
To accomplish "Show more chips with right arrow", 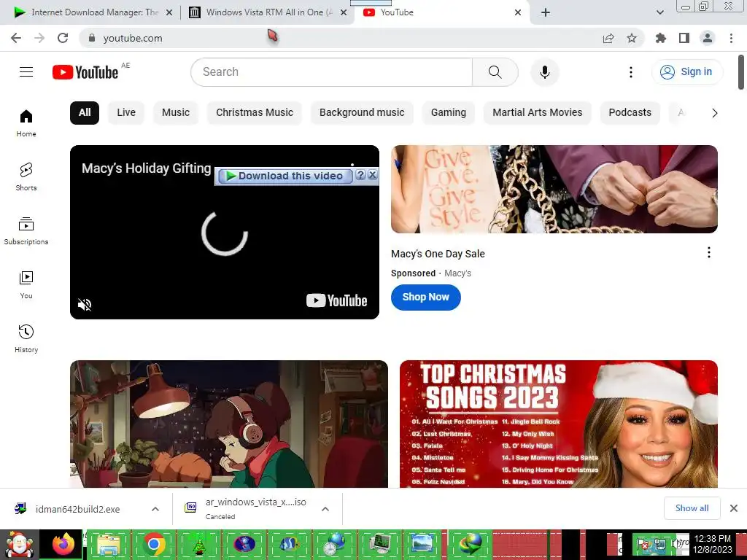I will pos(714,113).
